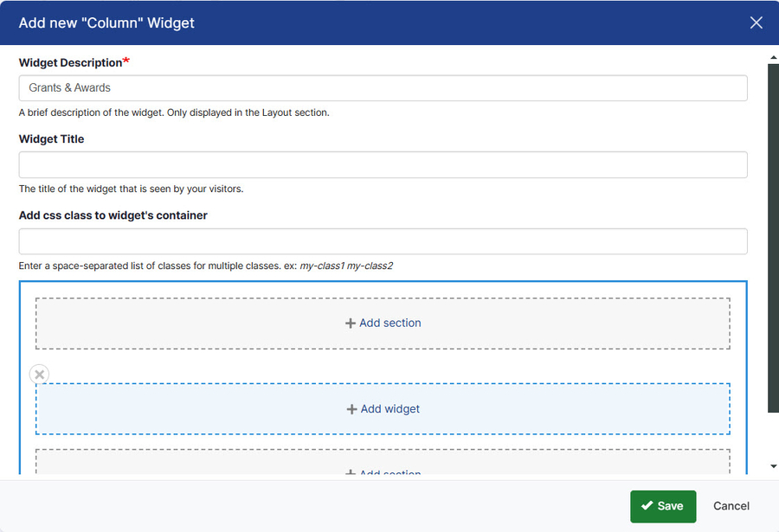
Task: Click the css class input field
Action: click(x=383, y=241)
